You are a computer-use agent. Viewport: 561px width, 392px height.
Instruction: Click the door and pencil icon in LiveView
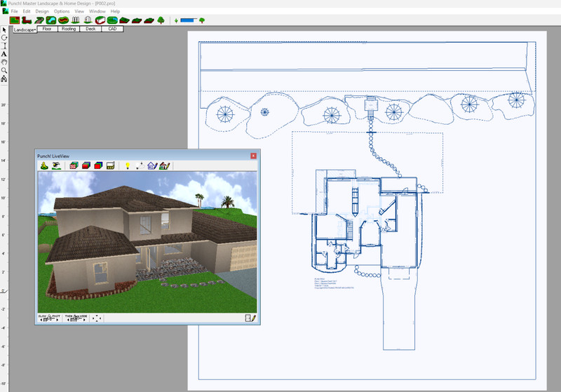click(250, 318)
